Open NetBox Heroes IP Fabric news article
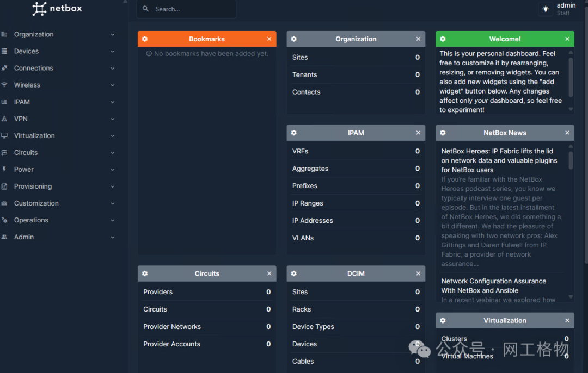 499,160
